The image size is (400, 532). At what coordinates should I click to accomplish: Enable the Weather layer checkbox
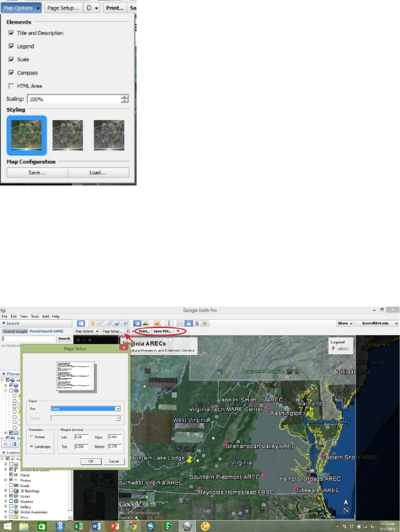tap(11, 502)
